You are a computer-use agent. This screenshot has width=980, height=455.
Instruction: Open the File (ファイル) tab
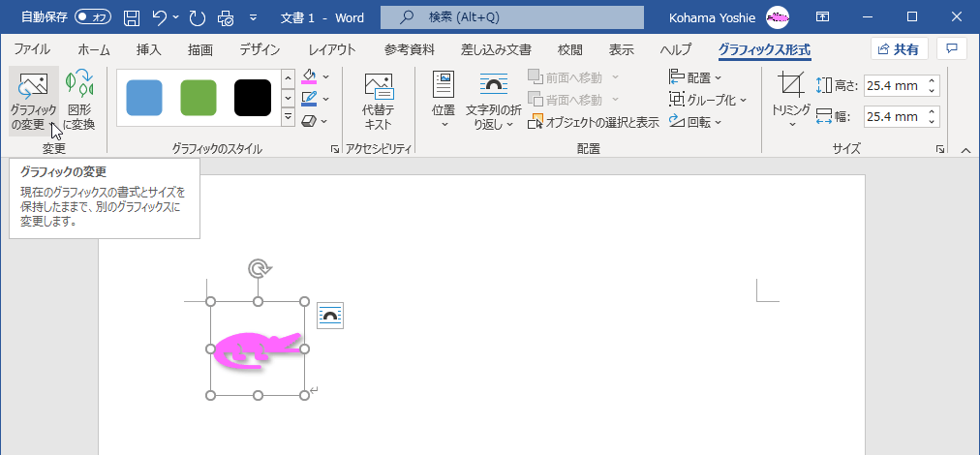tap(32, 50)
